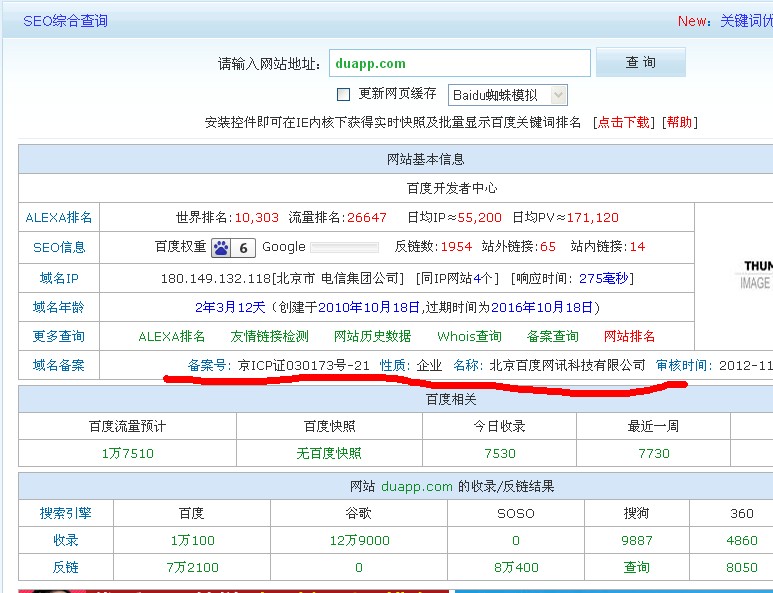This screenshot has height=593, width=773.
Task: Click internal links count 14
Action: [x=637, y=247]
